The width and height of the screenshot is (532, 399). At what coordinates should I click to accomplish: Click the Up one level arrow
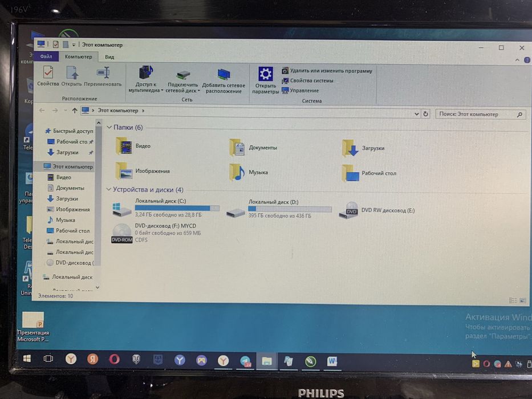tap(75, 111)
